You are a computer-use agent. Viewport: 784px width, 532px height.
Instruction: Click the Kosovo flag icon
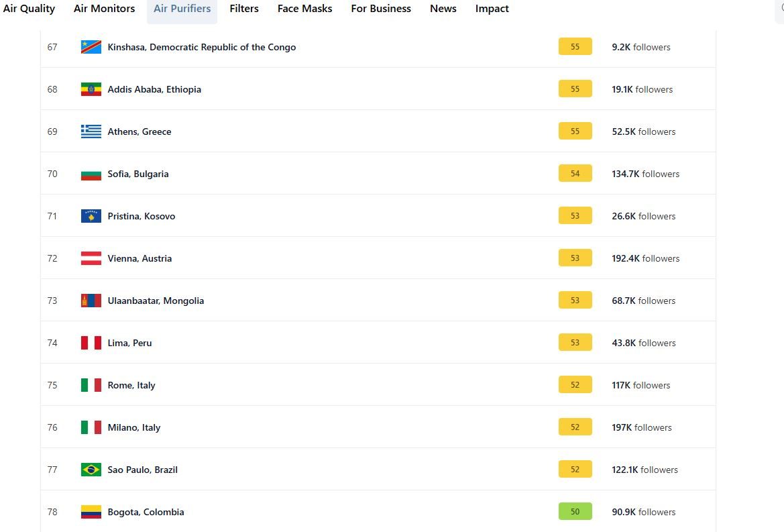[91, 216]
